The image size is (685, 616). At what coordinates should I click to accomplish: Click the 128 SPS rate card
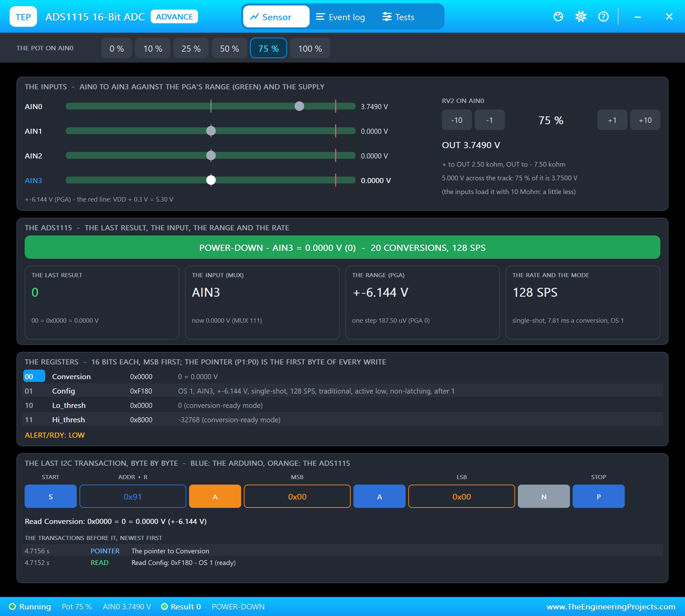pyautogui.click(x=583, y=303)
